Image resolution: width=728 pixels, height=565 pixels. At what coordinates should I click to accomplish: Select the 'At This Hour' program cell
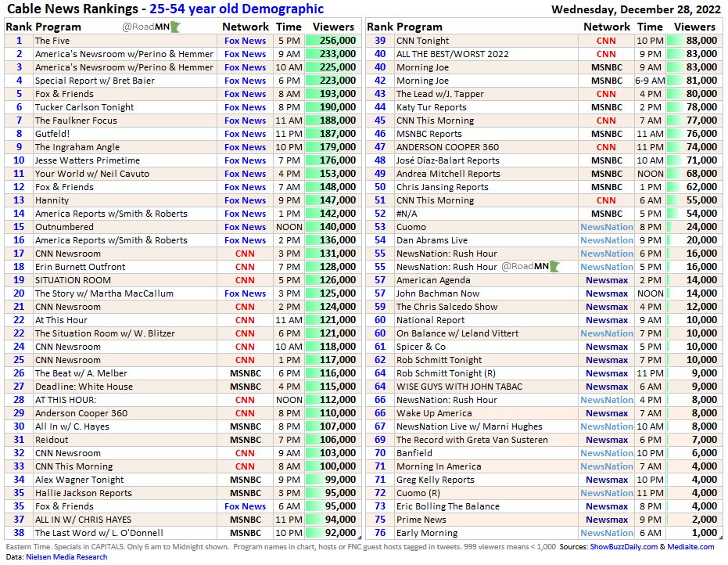125,320
